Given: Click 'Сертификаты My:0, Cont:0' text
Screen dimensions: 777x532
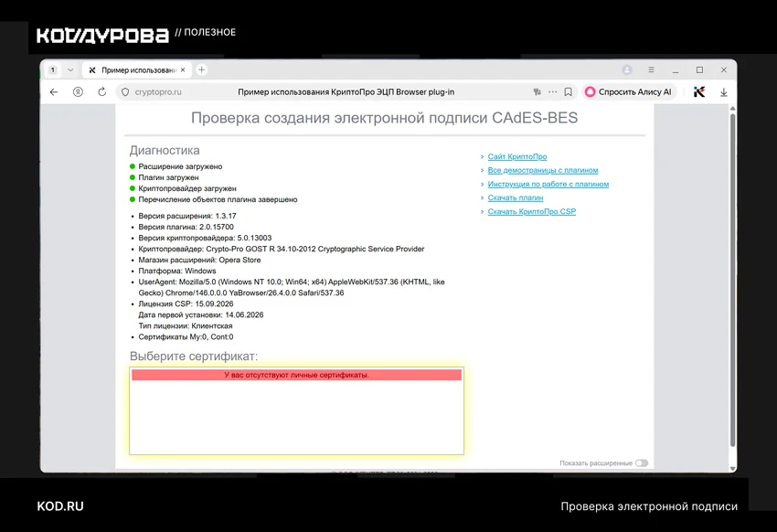Looking at the screenshot, I should [186, 336].
